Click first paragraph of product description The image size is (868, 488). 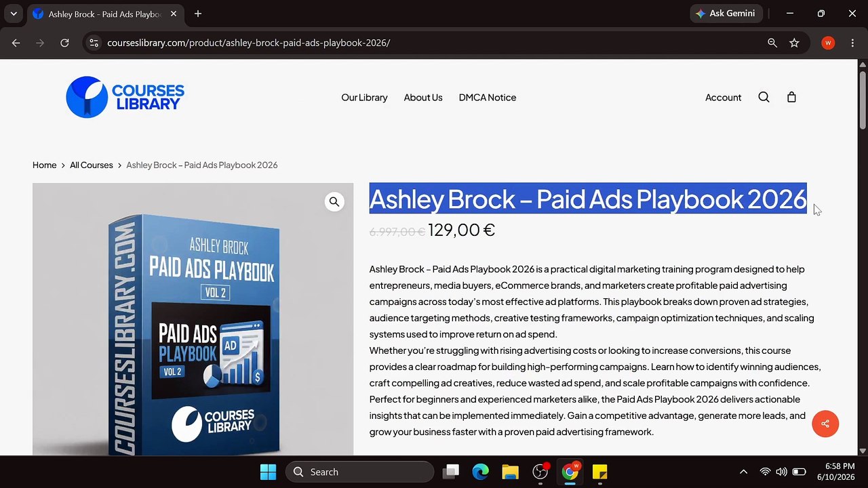click(x=591, y=302)
